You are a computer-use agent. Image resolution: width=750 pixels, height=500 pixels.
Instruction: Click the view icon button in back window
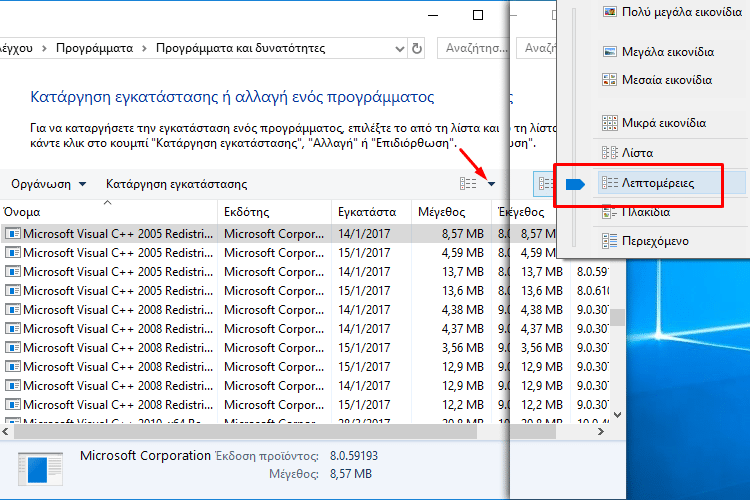545,184
